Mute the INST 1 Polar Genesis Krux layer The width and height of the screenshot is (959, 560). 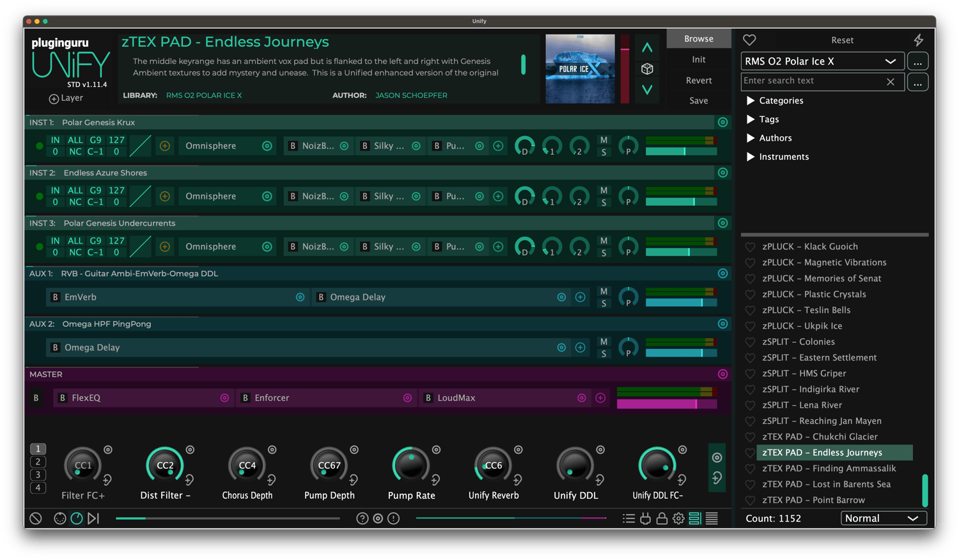point(604,140)
